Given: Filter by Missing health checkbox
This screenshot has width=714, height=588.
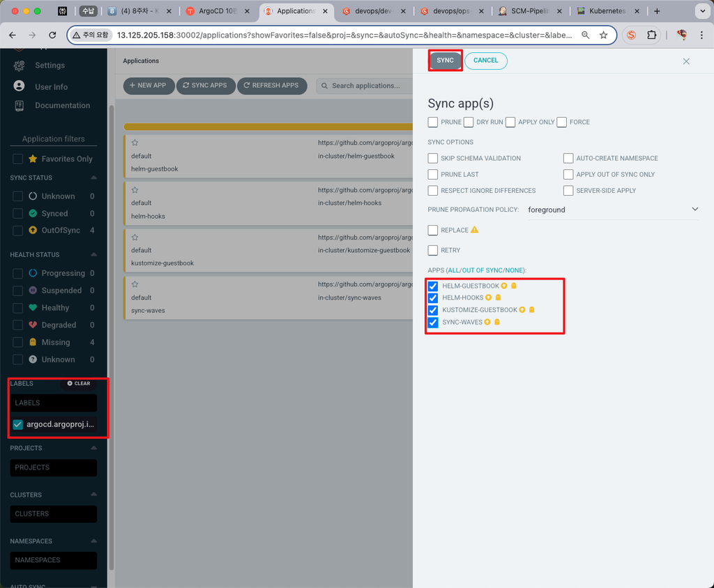Looking at the screenshot, I should point(17,342).
